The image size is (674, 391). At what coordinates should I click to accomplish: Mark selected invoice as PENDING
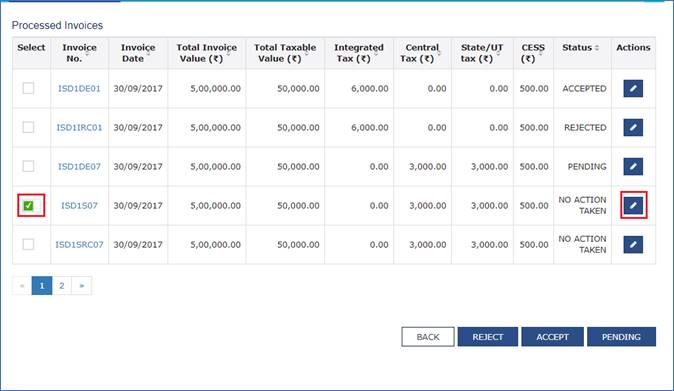pyautogui.click(x=621, y=337)
